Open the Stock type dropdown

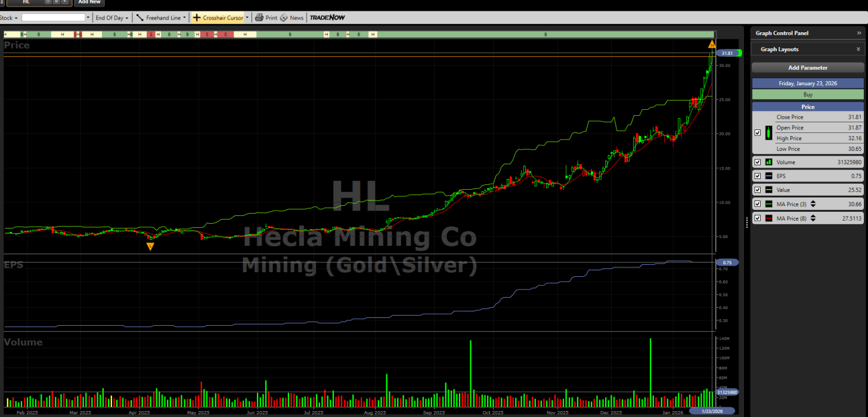(x=8, y=18)
